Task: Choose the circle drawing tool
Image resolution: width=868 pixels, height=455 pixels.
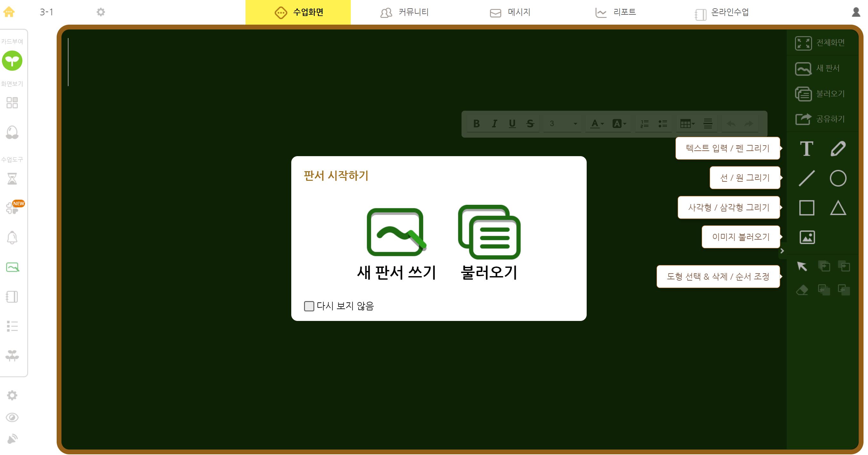Action: (x=838, y=178)
